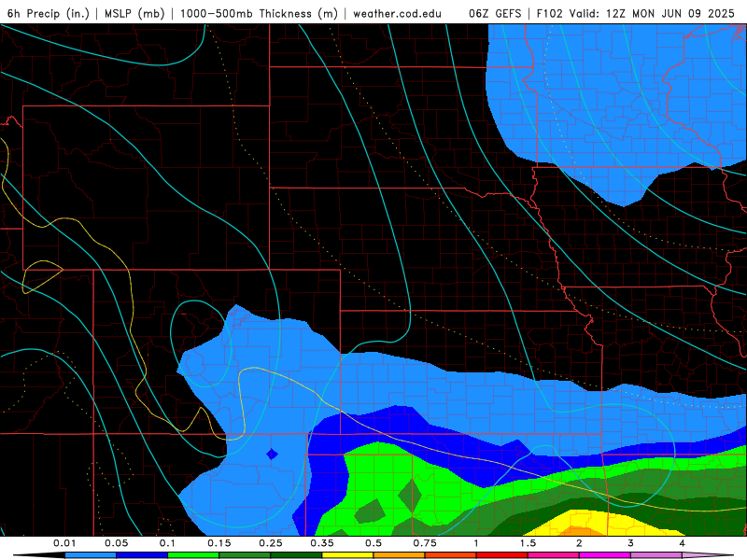Click the '0.1' legend value
The image size is (747, 560).
coord(168,543)
